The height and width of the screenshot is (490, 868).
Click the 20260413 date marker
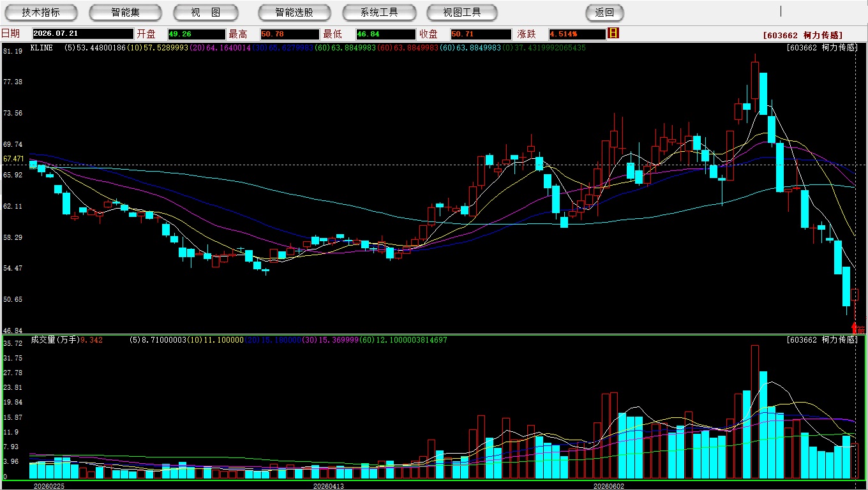[x=329, y=486]
